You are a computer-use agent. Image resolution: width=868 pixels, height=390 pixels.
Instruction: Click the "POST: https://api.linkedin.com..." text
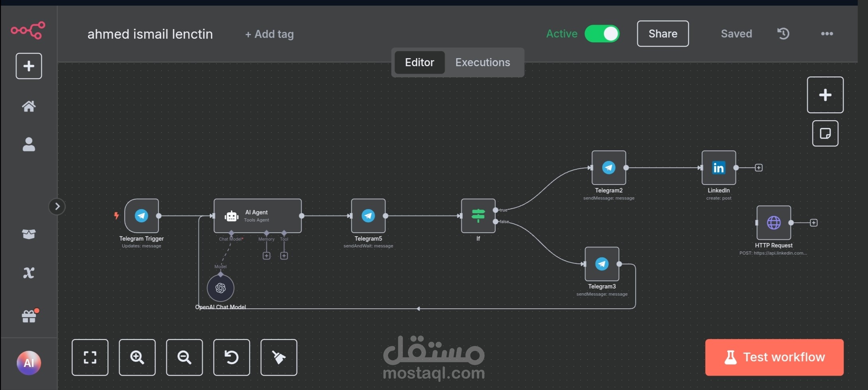tap(773, 253)
